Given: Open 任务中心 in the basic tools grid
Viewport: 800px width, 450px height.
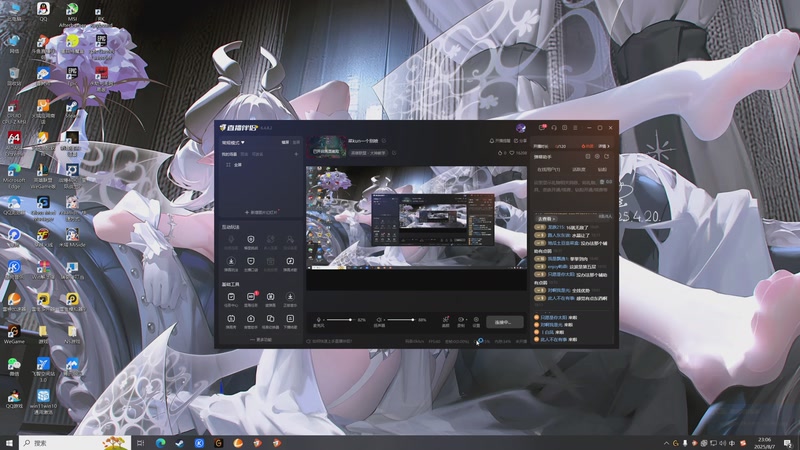Looking at the screenshot, I should 231,297.
